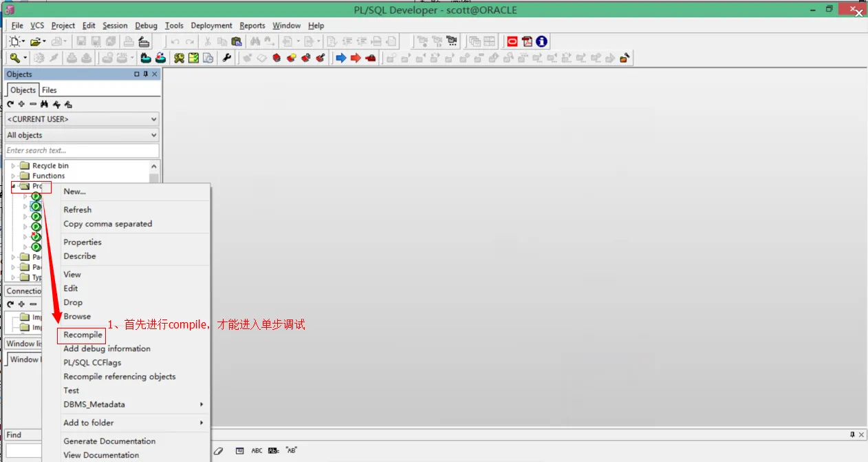This screenshot has width=868, height=462.
Task: Select the Recycle bin tree item
Action: (50, 166)
